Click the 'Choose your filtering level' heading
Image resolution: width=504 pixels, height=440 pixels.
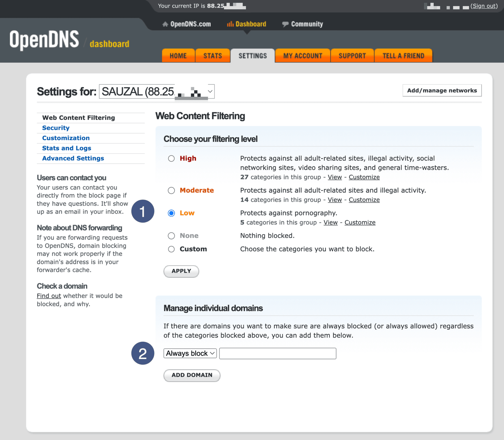[210, 139]
